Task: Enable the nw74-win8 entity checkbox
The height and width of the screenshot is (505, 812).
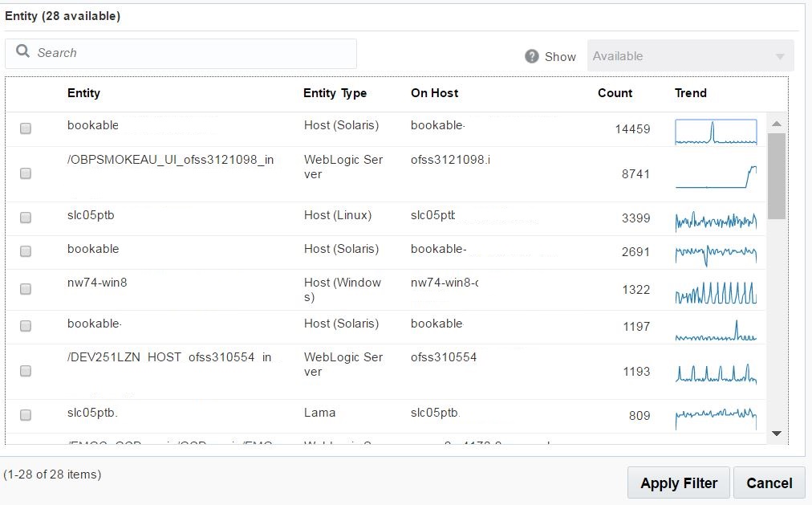Action: (x=26, y=289)
